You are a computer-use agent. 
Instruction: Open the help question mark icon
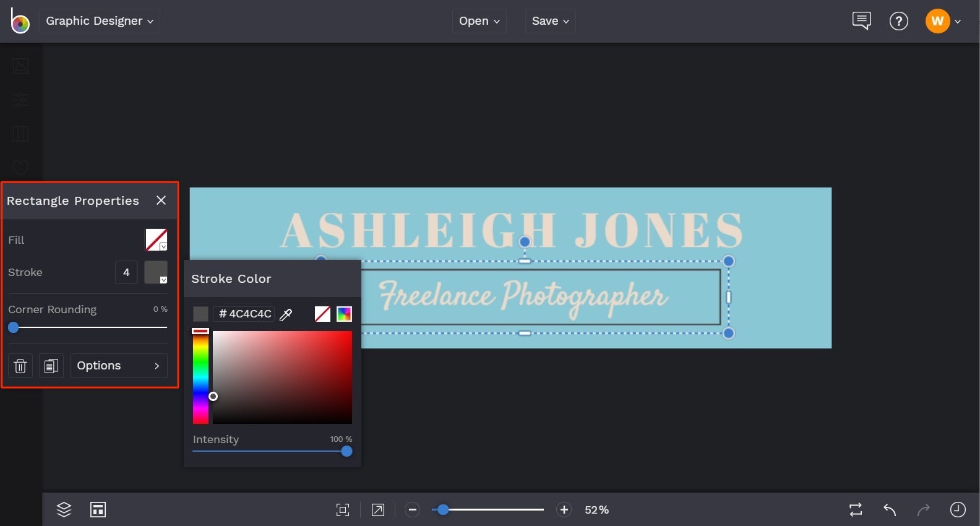[x=898, y=21]
